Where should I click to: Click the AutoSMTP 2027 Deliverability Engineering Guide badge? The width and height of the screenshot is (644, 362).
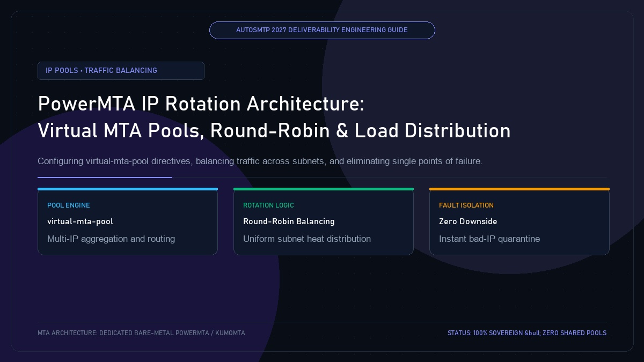322,30
